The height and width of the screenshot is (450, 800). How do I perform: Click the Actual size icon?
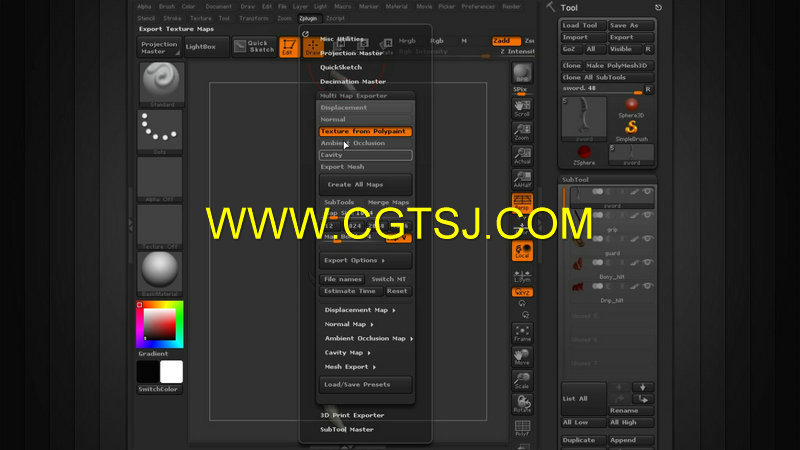point(522,156)
